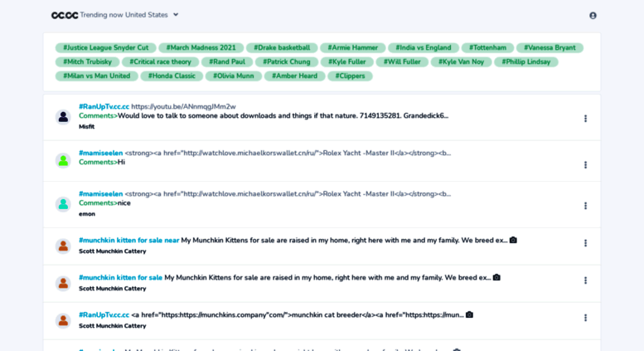This screenshot has width=644, height=351.
Task: Click the author name 'emon'
Action: point(87,214)
